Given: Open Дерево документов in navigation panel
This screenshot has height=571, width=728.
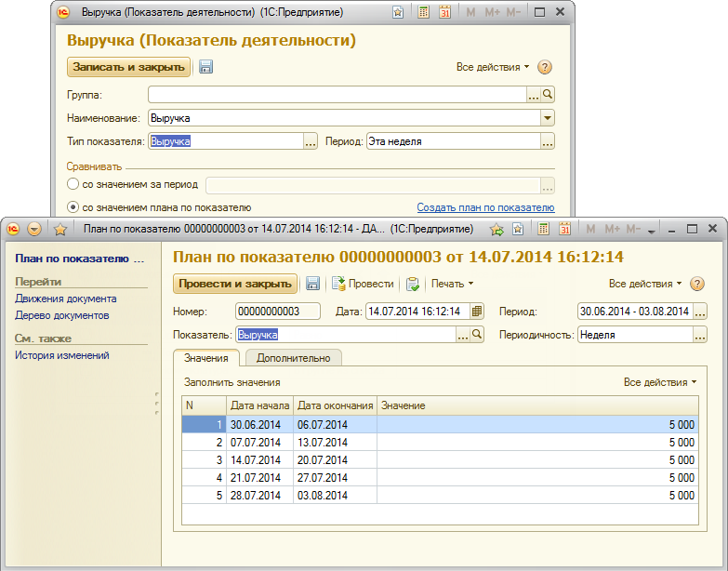Looking at the screenshot, I should coord(61,315).
